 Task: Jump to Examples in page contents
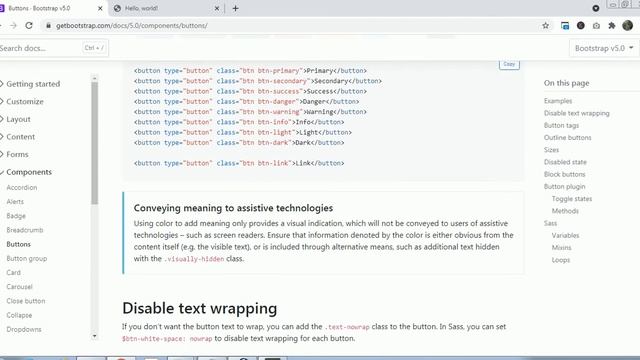click(558, 101)
